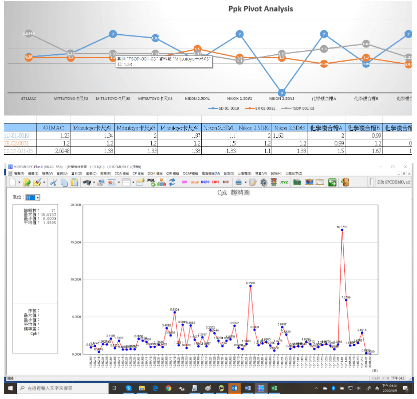Expand the dropdown arrow beside new document icon
The height and width of the screenshot is (399, 417).
pyautogui.click(x=19, y=183)
